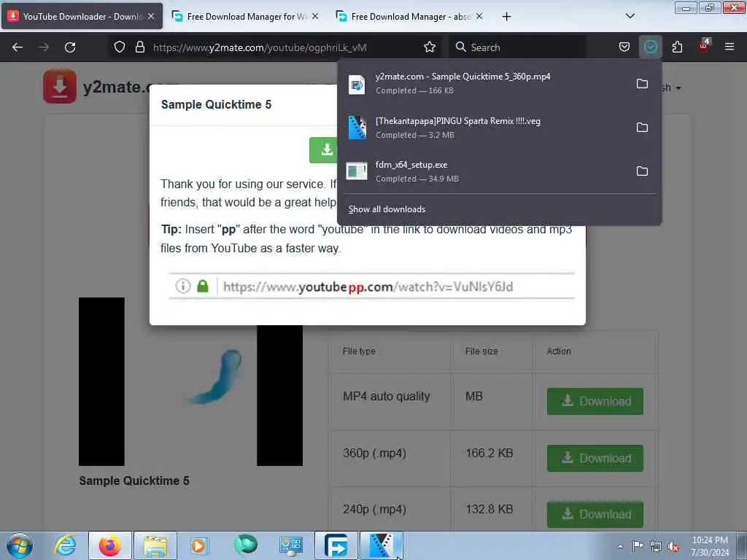Open Vegas Pro taskbar icon
The height and width of the screenshot is (560, 747).
click(x=382, y=545)
